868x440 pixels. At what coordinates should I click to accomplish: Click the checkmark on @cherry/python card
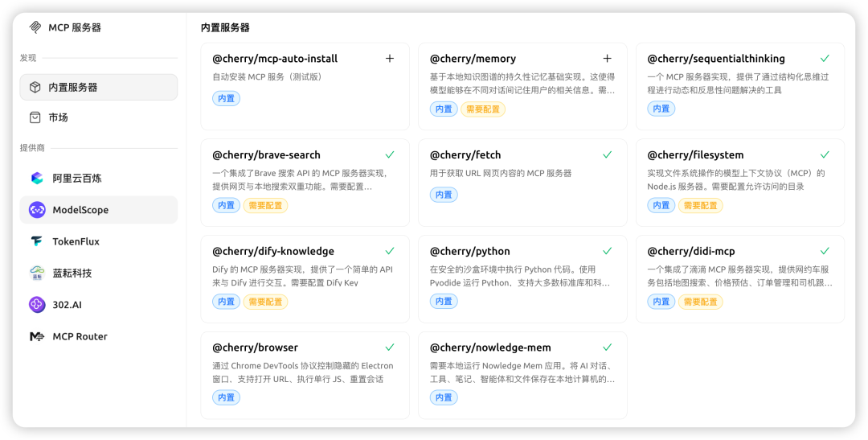tap(608, 251)
